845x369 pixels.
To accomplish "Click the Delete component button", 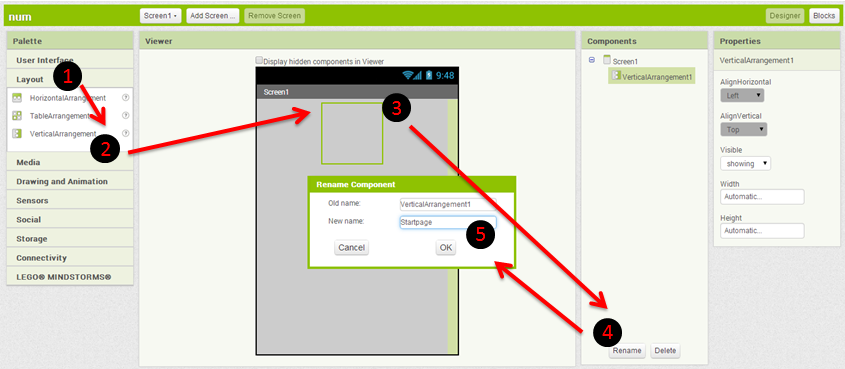I will coord(665,351).
